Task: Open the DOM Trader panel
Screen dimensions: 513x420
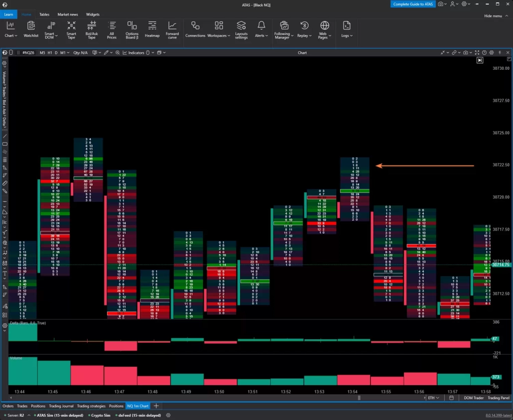Action: (474, 398)
